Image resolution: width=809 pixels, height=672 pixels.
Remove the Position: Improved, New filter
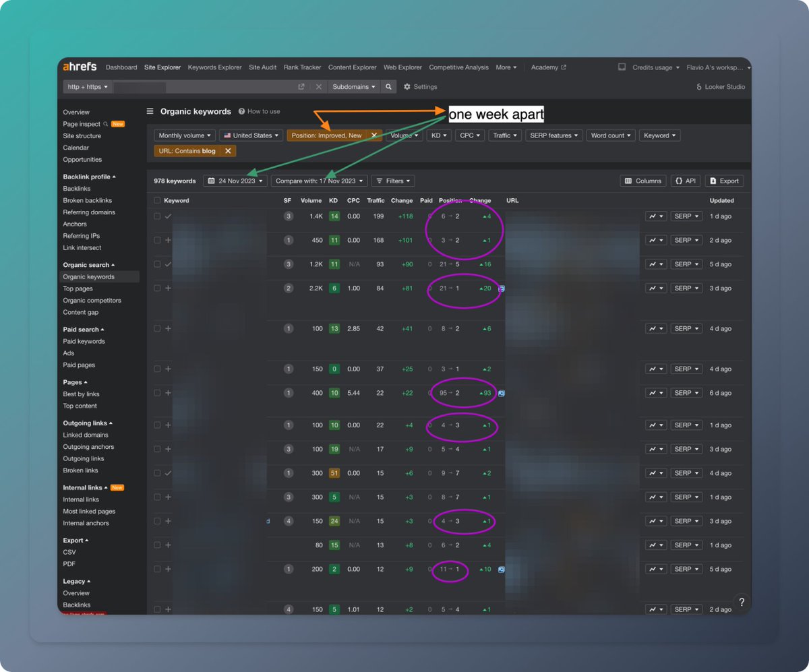374,135
